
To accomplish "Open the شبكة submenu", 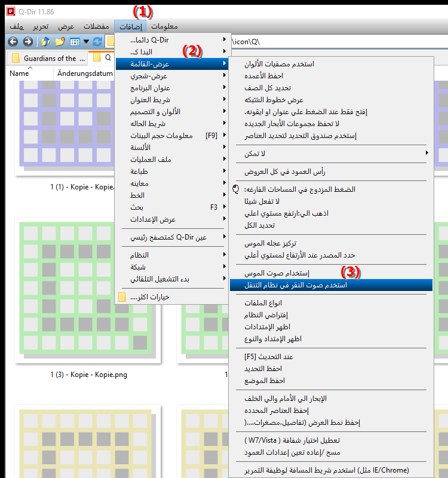I will click(x=172, y=266).
